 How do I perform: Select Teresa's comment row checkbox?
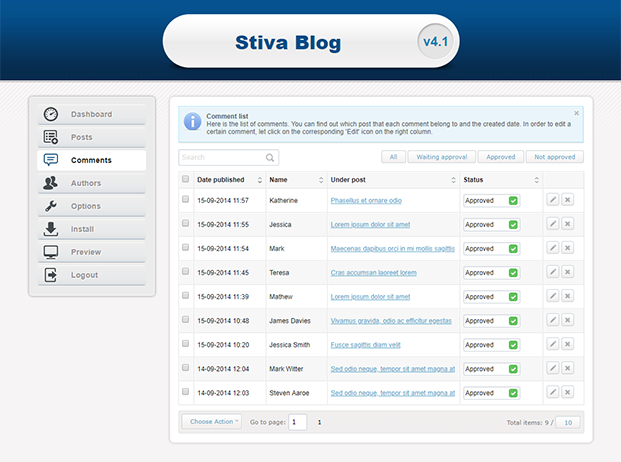[x=185, y=271]
